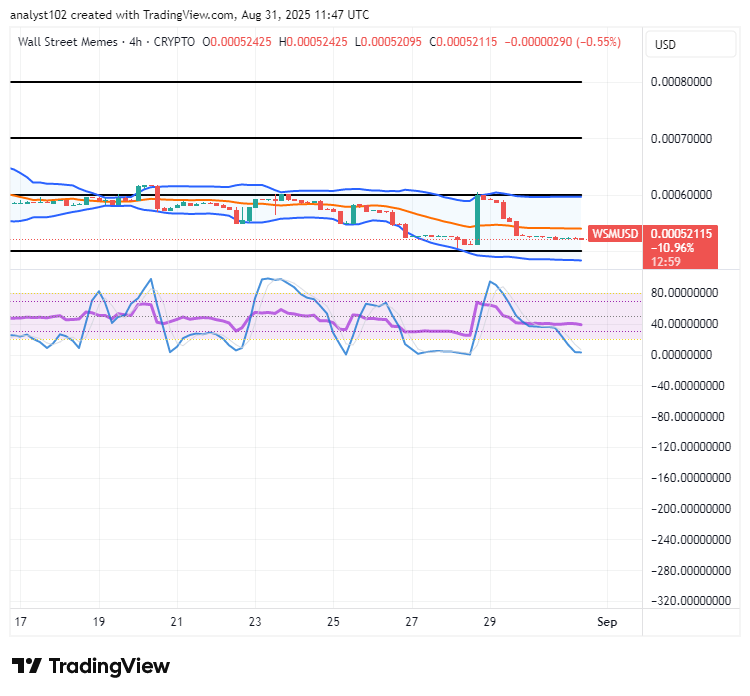This screenshot has height=696, width=750.
Task: Click the −40.00000000 oscillator axis label
Action: (x=687, y=386)
